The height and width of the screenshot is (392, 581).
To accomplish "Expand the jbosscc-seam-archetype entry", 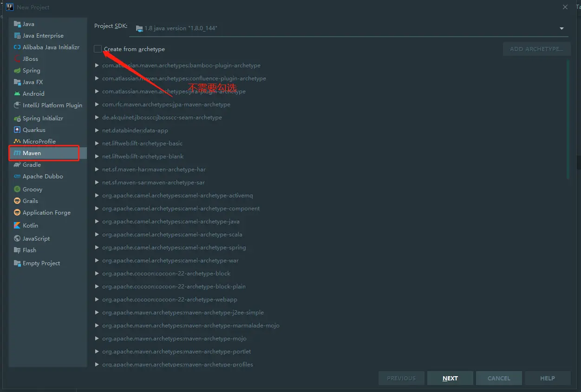I will 97,118.
